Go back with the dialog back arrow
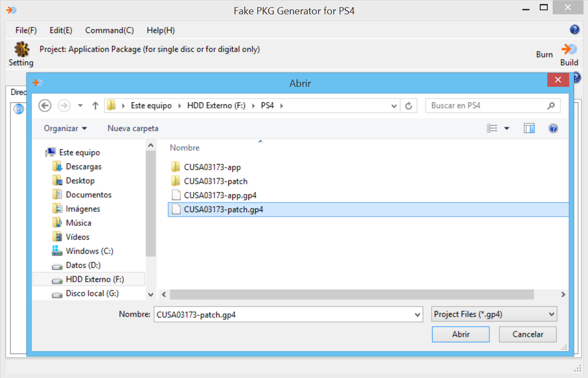 tap(45, 105)
